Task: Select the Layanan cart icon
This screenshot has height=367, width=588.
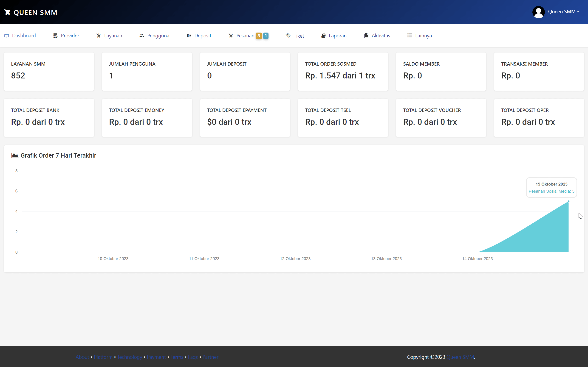Action: click(98, 35)
